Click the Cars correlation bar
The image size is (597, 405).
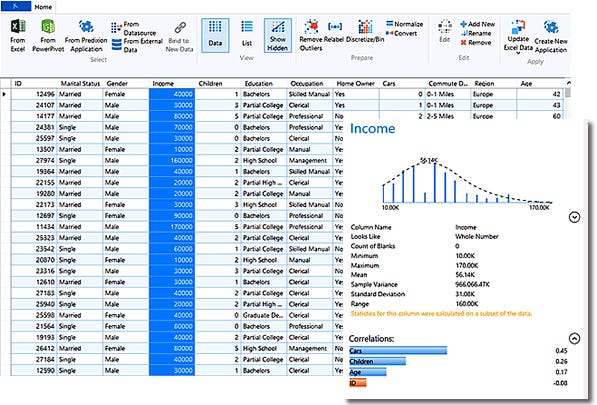click(x=398, y=350)
